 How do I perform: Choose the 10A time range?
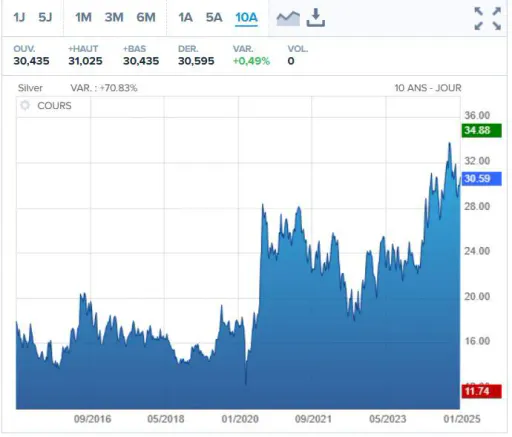(x=246, y=17)
